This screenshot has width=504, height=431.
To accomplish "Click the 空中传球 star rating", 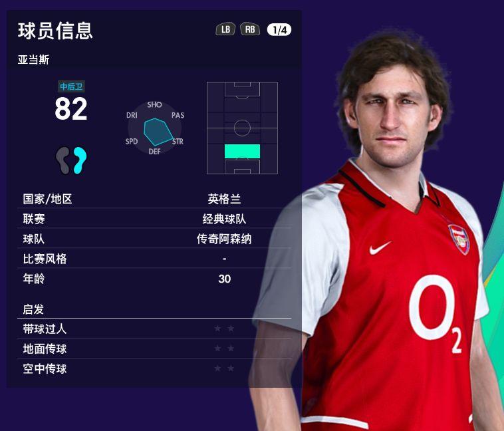I will point(224,368).
